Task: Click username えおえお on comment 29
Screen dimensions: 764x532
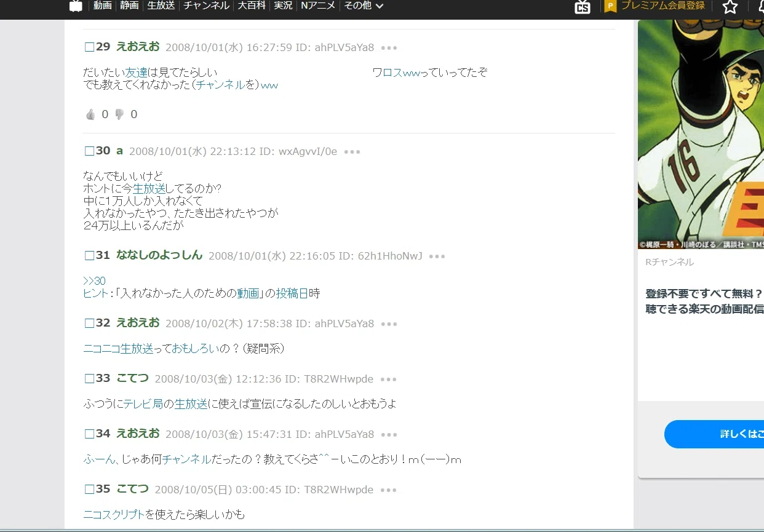Action: pos(138,46)
